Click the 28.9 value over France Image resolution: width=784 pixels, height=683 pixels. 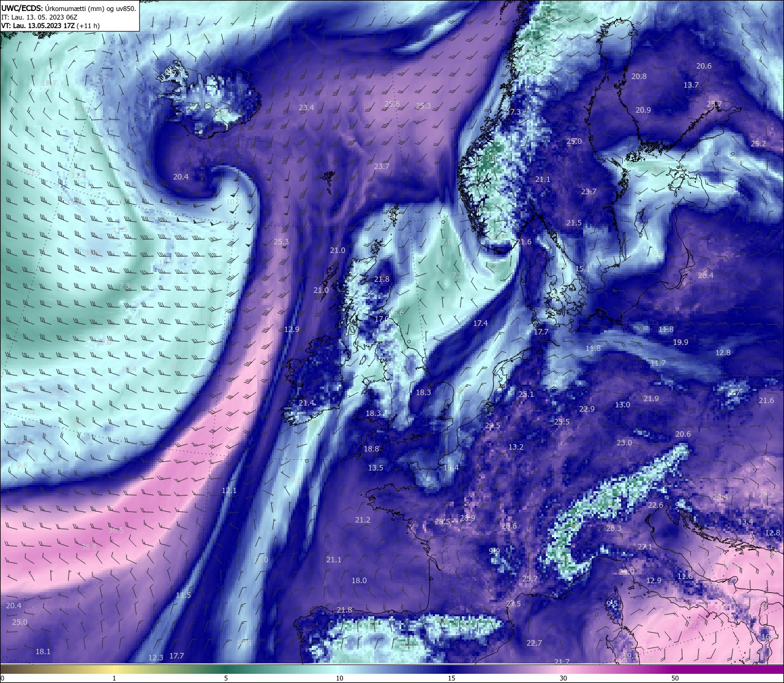pos(467,518)
